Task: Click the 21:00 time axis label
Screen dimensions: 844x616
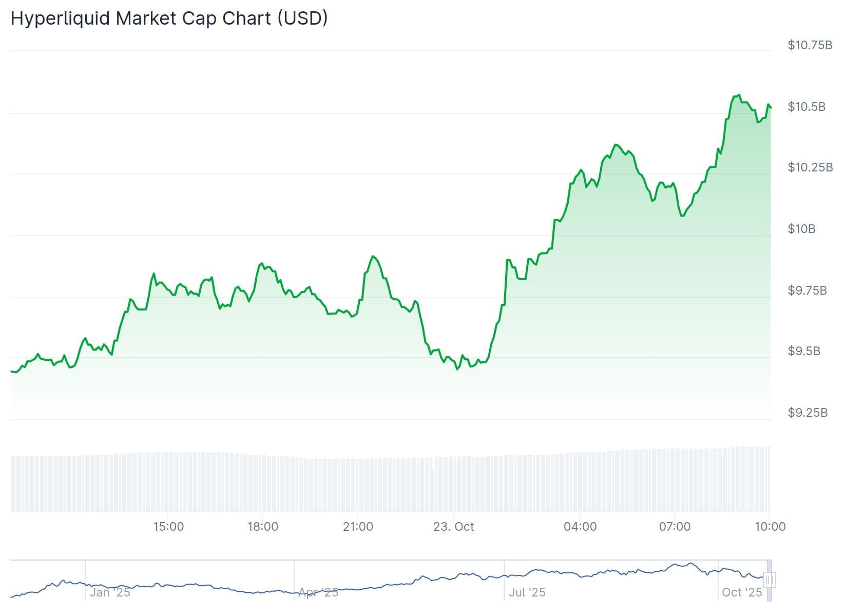Action: [x=358, y=527]
